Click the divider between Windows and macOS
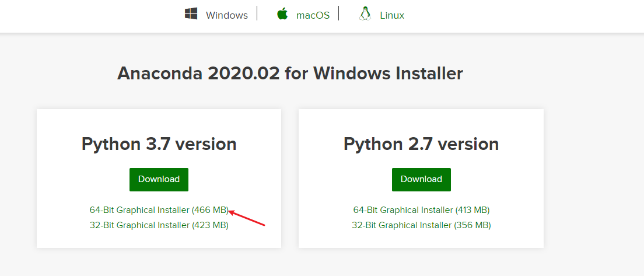Viewport: 644px width, 276px height. coord(257,14)
